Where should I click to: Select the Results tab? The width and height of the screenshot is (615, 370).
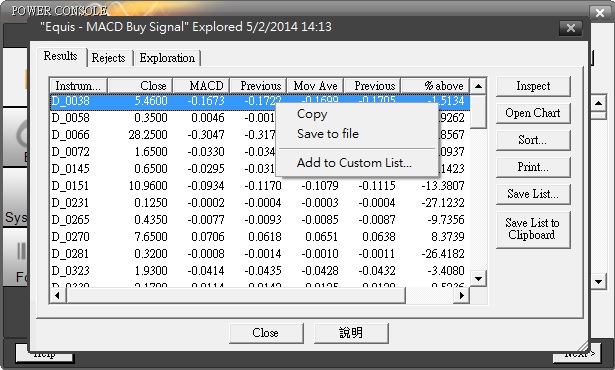[60, 56]
